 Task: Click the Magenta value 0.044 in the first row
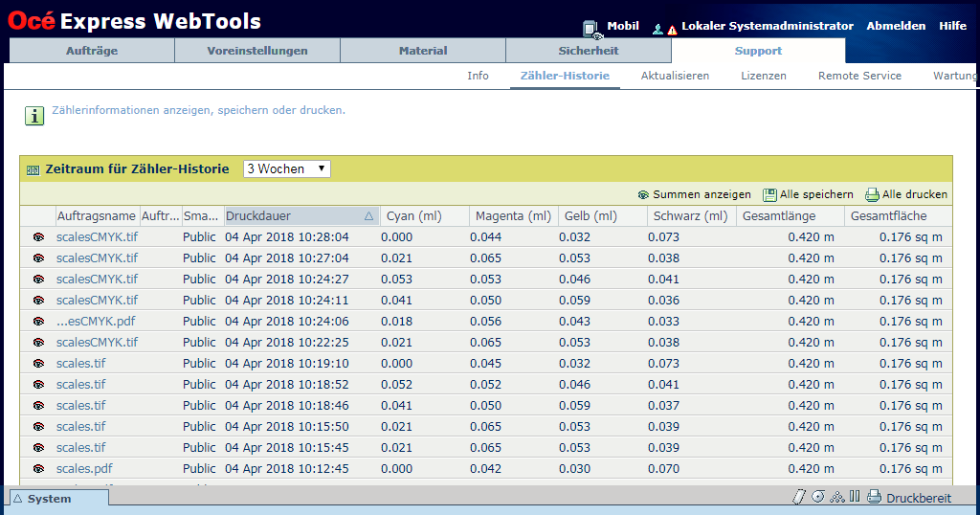pyautogui.click(x=486, y=237)
